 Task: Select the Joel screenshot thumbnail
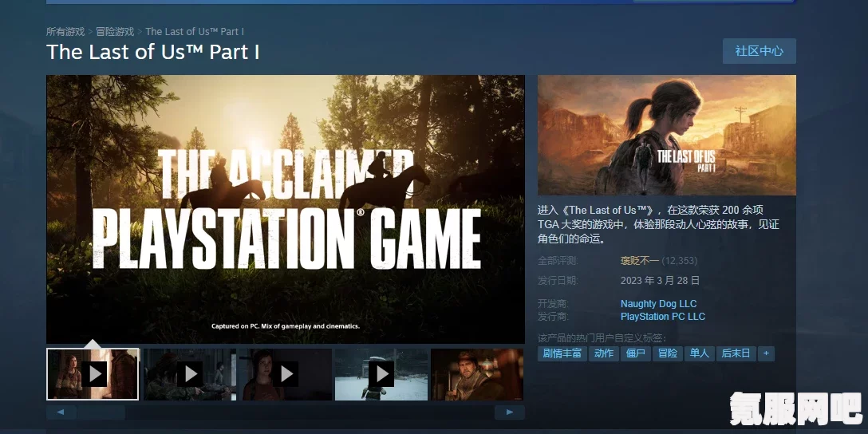pyautogui.click(x=477, y=374)
